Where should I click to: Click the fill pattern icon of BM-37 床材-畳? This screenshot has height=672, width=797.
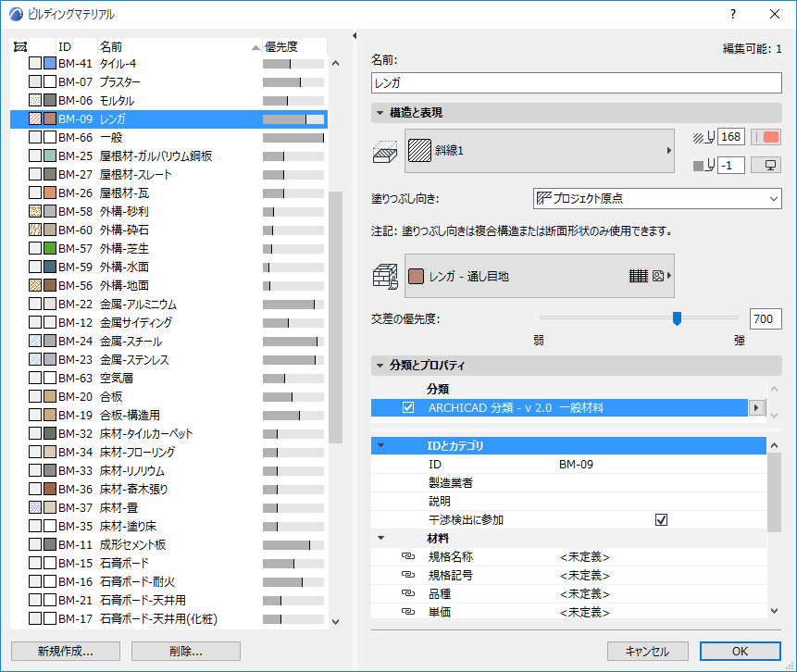[35, 507]
